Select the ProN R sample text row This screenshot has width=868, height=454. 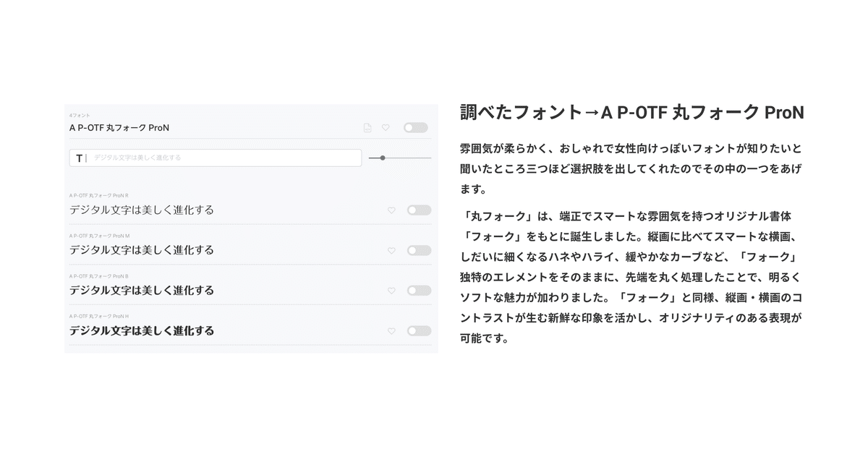[x=142, y=210]
